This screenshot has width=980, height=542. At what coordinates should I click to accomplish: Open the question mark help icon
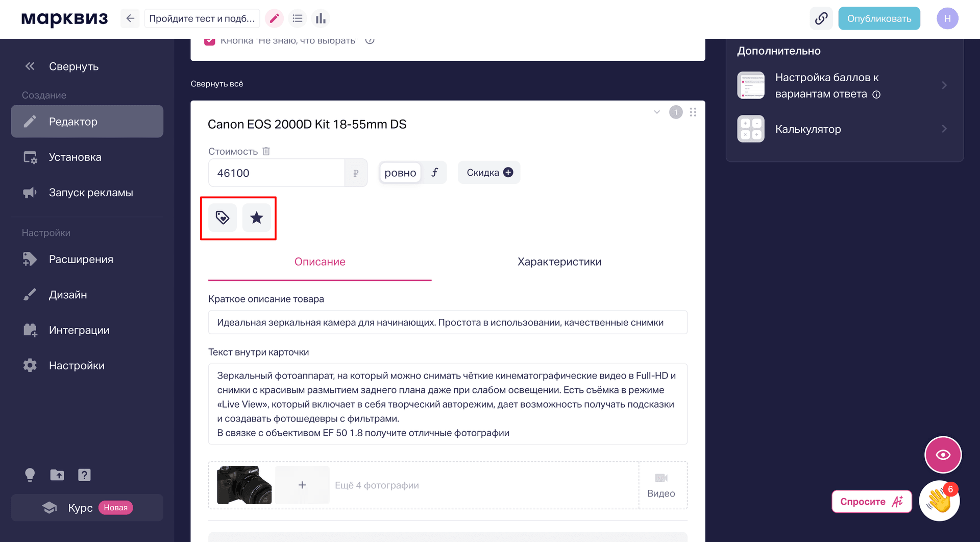pyautogui.click(x=84, y=475)
